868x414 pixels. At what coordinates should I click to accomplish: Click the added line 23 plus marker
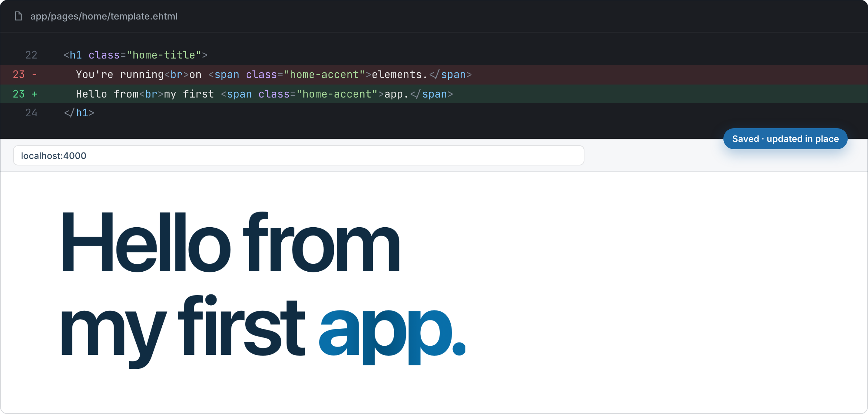point(34,94)
